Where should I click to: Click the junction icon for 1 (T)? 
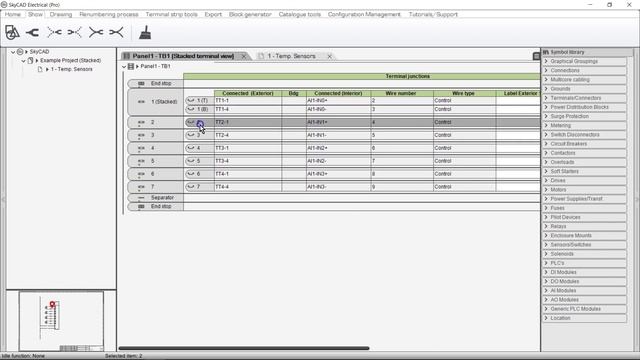(191, 100)
